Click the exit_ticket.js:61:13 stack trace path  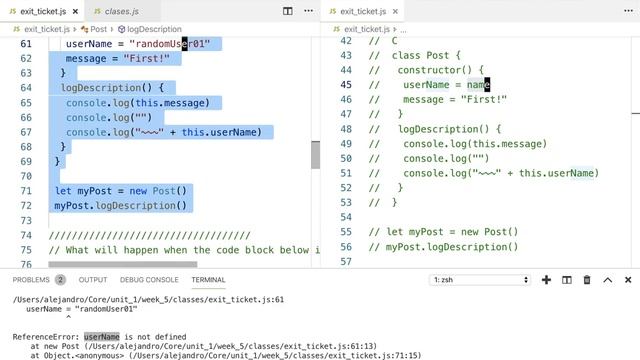point(231,346)
